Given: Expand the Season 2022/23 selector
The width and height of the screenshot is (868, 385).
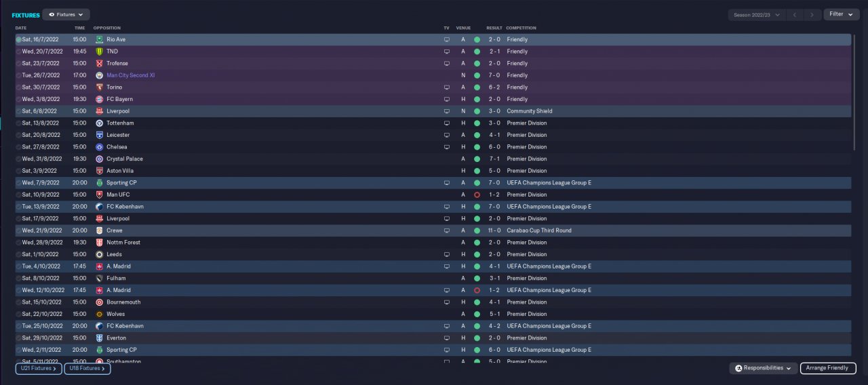Looking at the screenshot, I should (x=757, y=14).
